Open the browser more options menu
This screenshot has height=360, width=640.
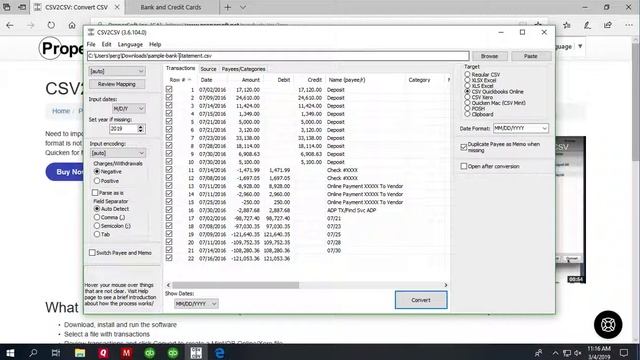tap(629, 25)
